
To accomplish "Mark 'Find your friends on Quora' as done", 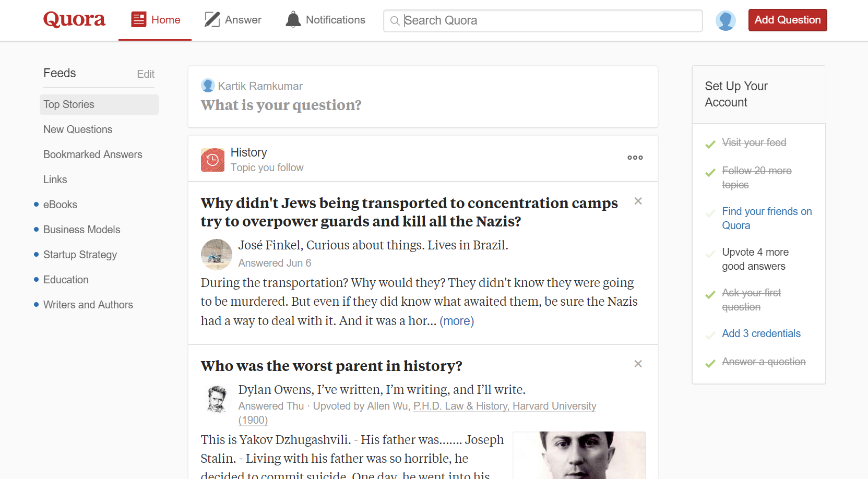I will click(710, 213).
